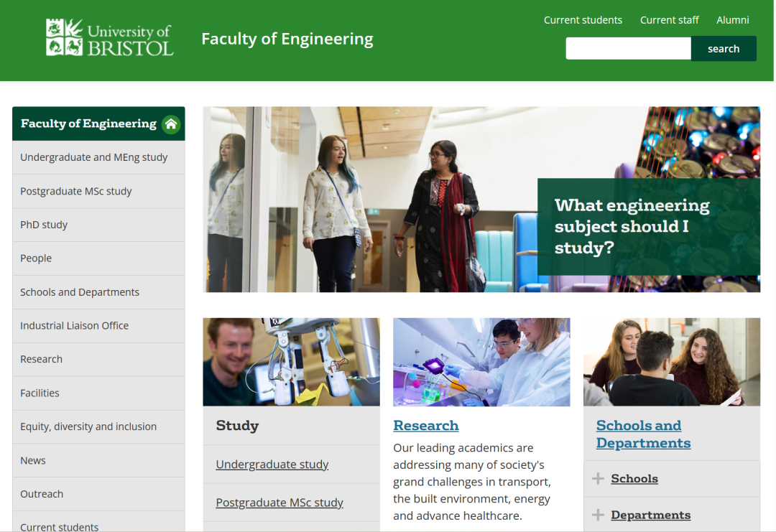Click the Research heading link

tap(425, 426)
